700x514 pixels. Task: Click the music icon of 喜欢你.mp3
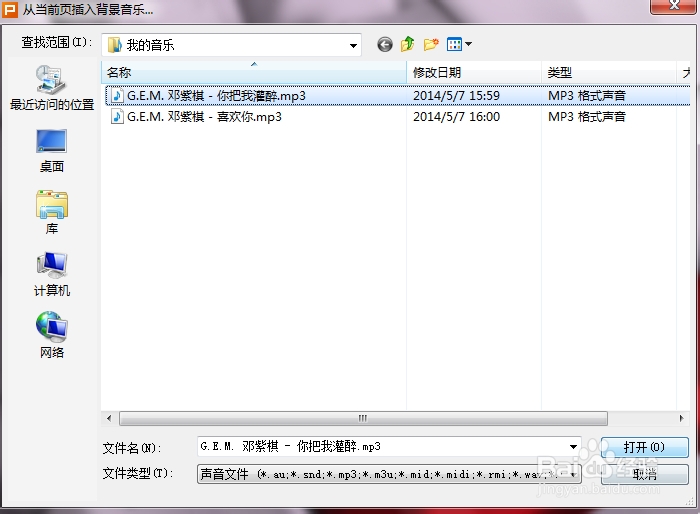pyautogui.click(x=117, y=117)
